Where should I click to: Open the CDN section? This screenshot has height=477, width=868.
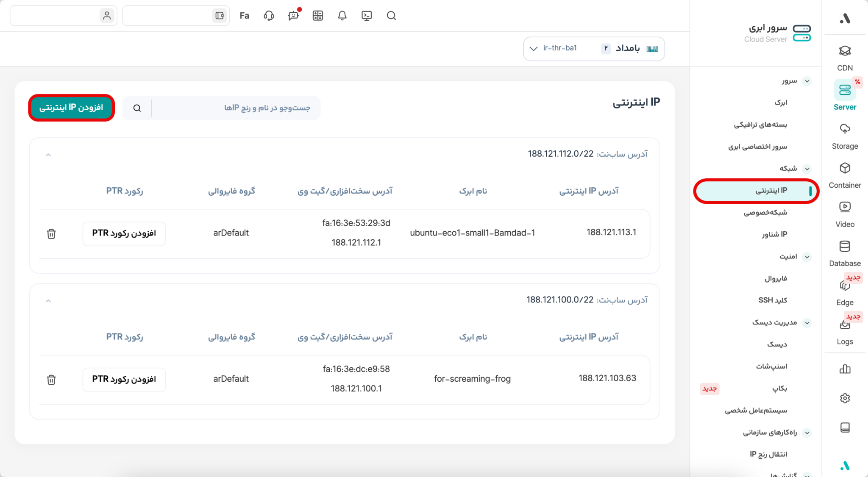point(844,55)
